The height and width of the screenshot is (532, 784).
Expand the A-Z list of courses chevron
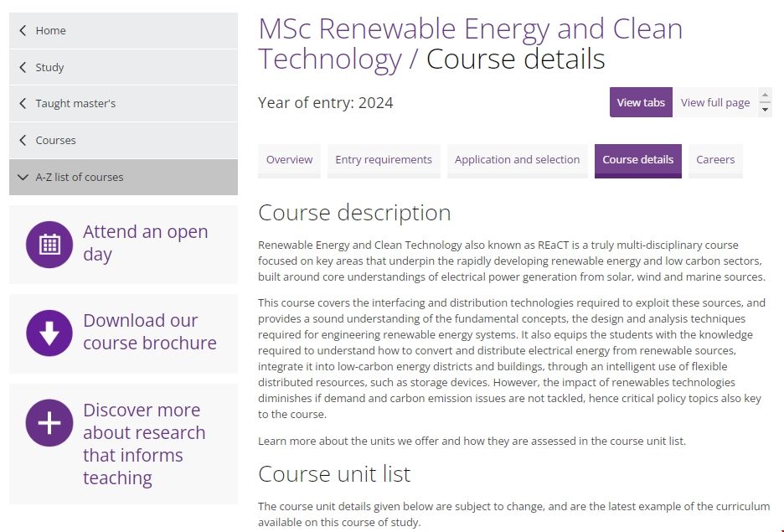click(23, 177)
